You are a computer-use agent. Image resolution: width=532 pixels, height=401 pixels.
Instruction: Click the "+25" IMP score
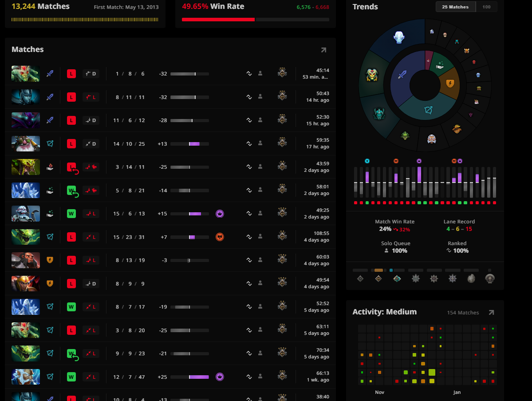pyautogui.click(x=162, y=377)
